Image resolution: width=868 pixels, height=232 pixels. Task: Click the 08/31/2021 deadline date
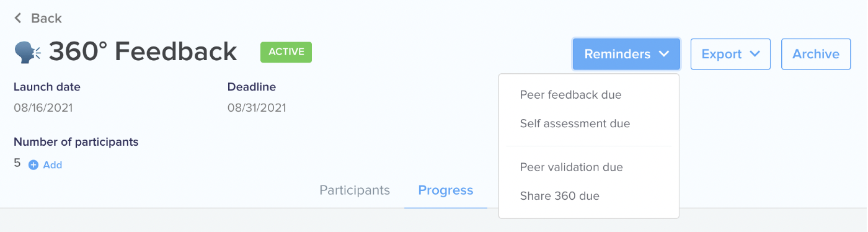[257, 108]
